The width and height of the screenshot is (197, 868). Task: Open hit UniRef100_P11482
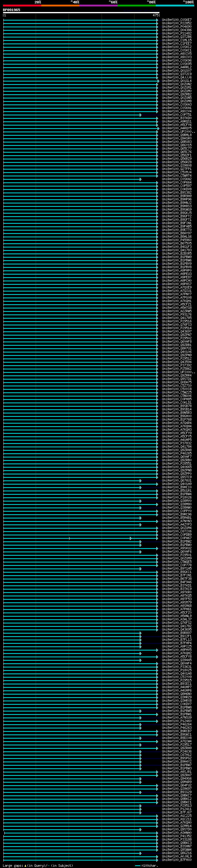(x=177, y=33)
